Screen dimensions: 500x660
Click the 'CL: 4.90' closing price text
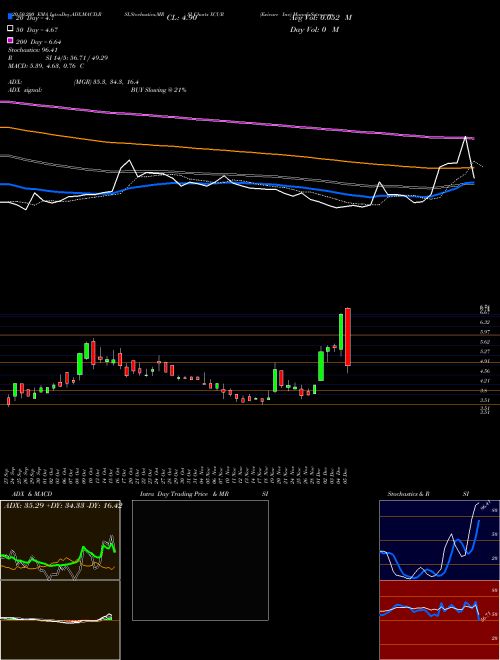(x=182, y=18)
